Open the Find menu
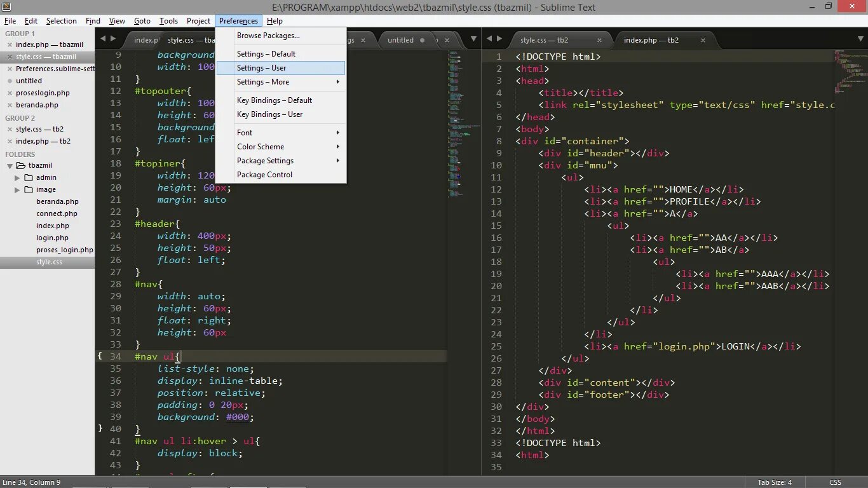The image size is (868, 488). point(93,21)
